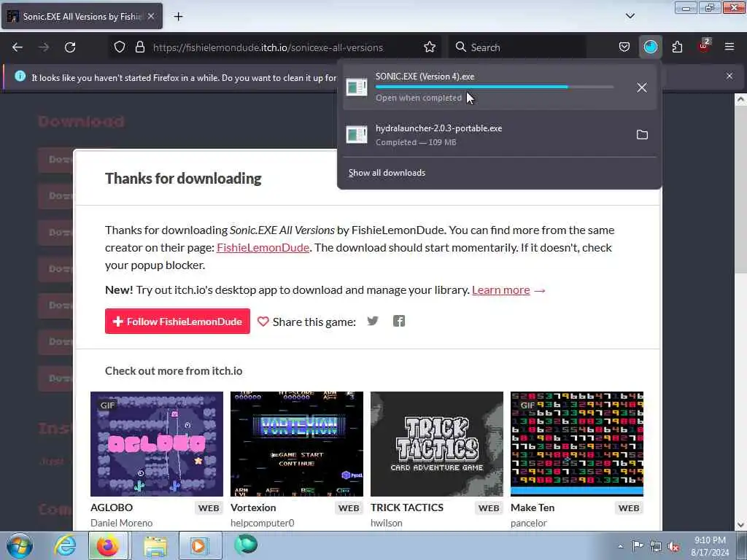This screenshot has width=747, height=560.
Task: Click the info icon in notification bar
Action: click(x=20, y=76)
